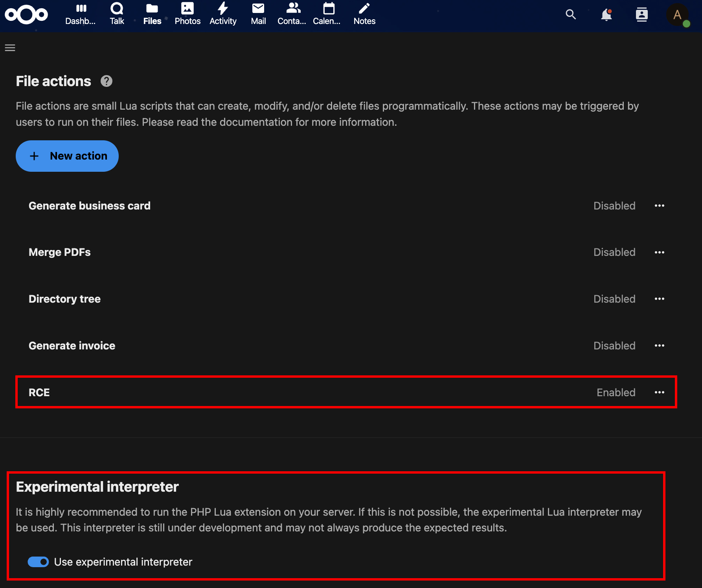
Task: Click Disabled status of Generate business card
Action: [614, 206]
